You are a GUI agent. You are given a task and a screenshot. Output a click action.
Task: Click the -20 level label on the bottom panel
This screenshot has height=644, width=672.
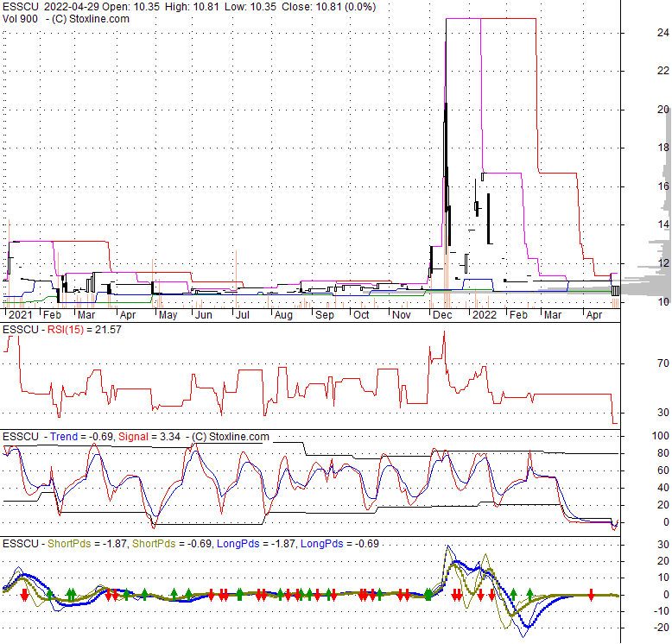pyautogui.click(x=660, y=628)
